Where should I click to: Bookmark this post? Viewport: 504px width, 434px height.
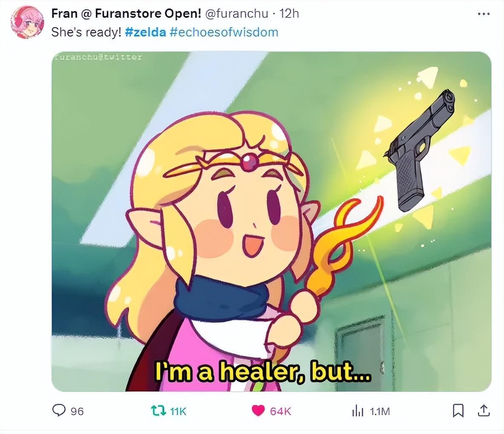point(458,411)
